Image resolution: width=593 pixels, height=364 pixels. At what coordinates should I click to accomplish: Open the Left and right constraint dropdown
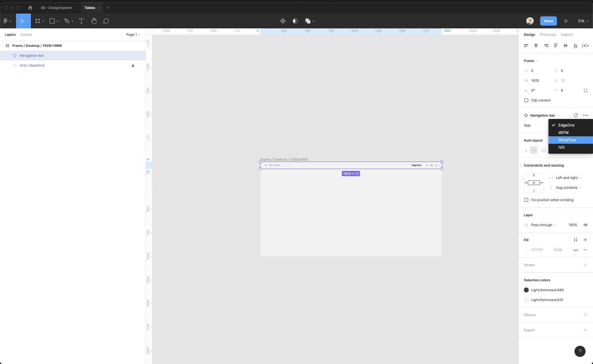click(x=568, y=178)
